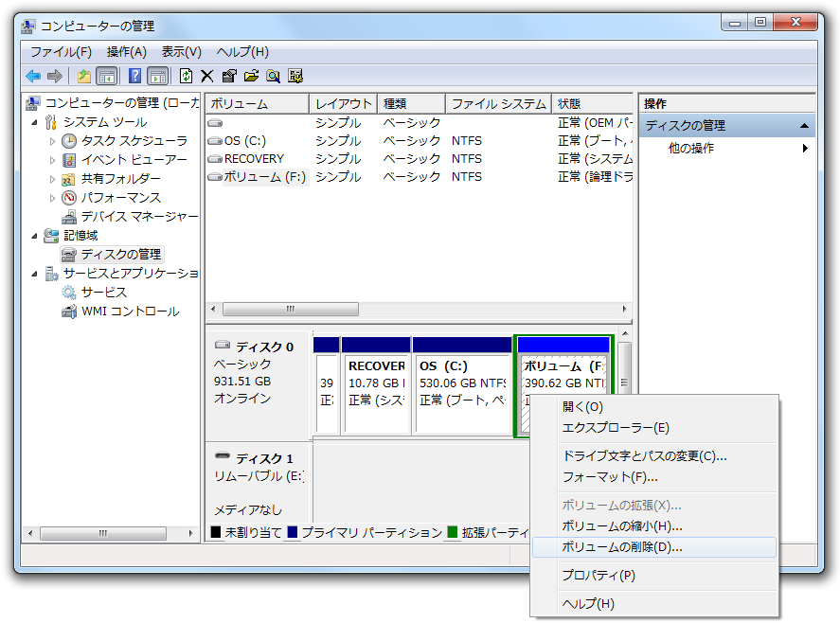Collapse the サービスとアプリケーション node
840x623 pixels.
pyautogui.click(x=34, y=275)
